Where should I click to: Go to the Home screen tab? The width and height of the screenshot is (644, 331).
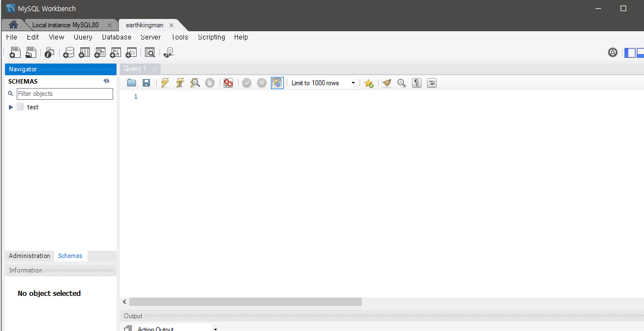click(13, 25)
